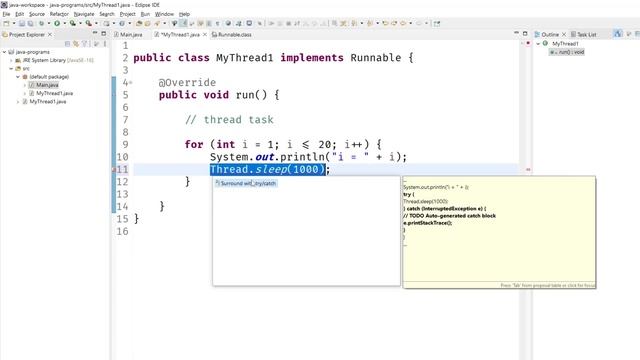The height and width of the screenshot is (360, 640).
Task: Click the Save All toolbar icon
Action: coord(30,23)
